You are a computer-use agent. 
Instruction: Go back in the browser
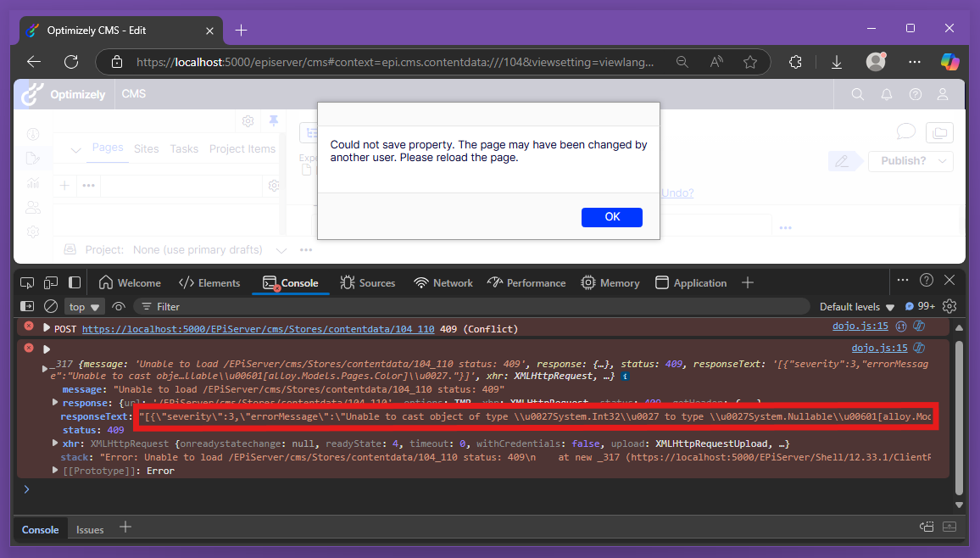[x=34, y=62]
